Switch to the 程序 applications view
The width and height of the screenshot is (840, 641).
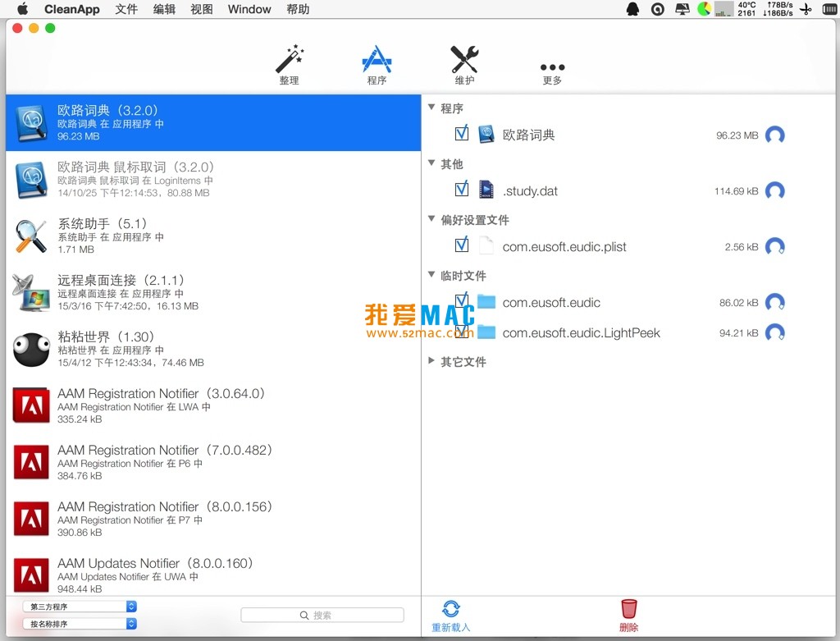(377, 65)
